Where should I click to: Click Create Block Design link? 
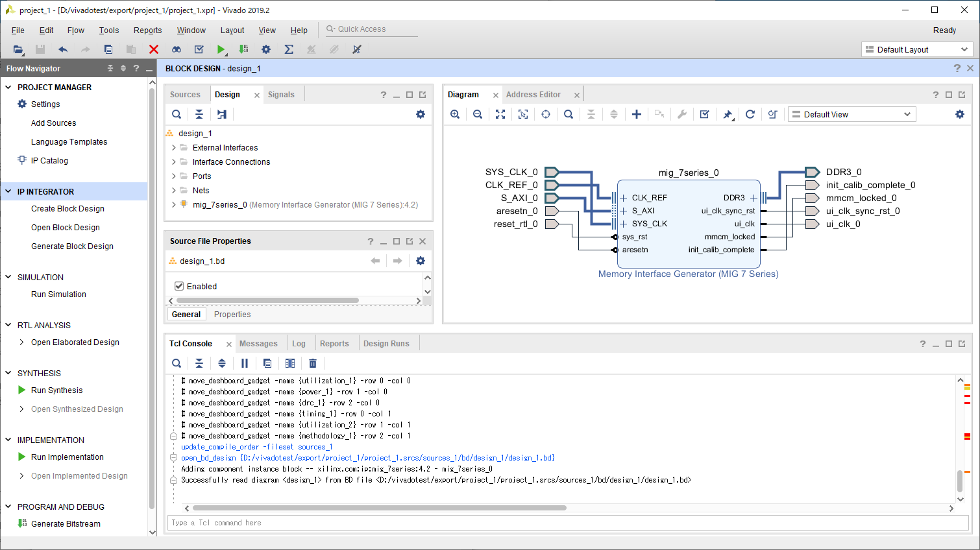pos(67,209)
